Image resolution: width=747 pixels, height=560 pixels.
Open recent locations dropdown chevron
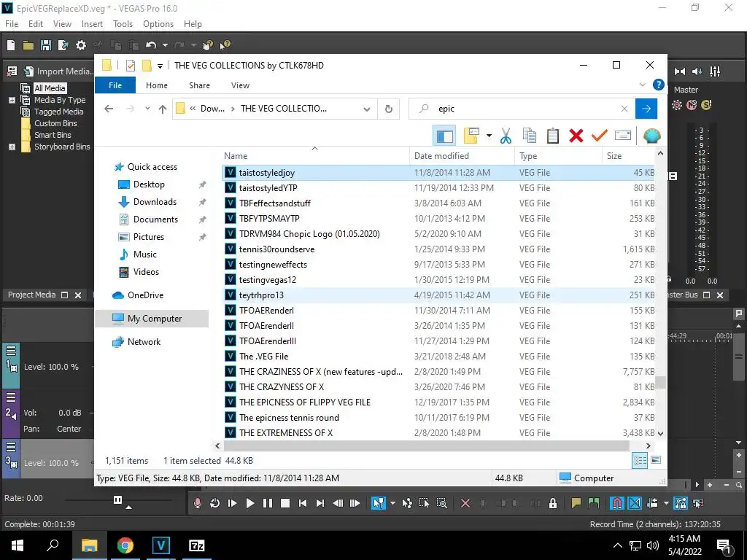point(147,109)
